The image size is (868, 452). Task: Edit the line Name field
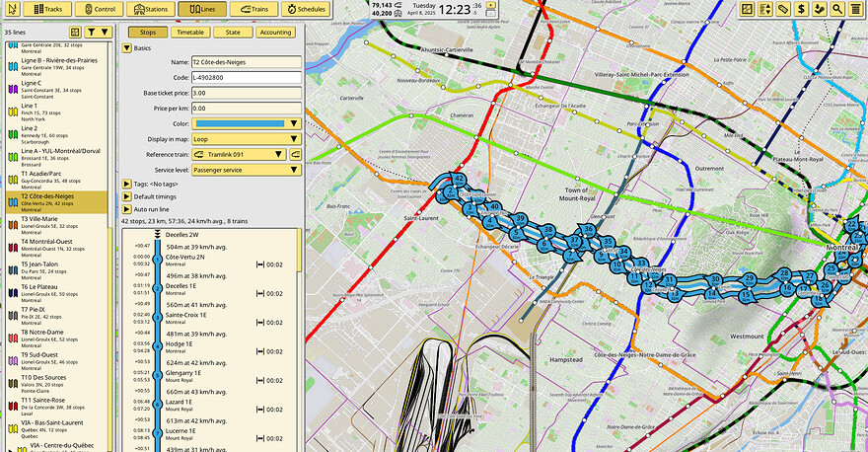click(247, 62)
